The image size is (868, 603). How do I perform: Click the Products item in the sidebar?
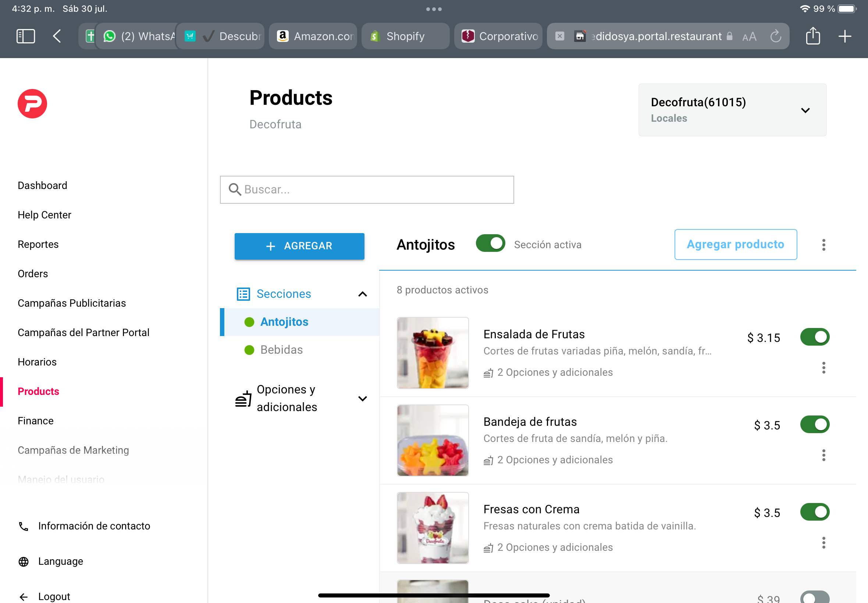click(x=38, y=392)
